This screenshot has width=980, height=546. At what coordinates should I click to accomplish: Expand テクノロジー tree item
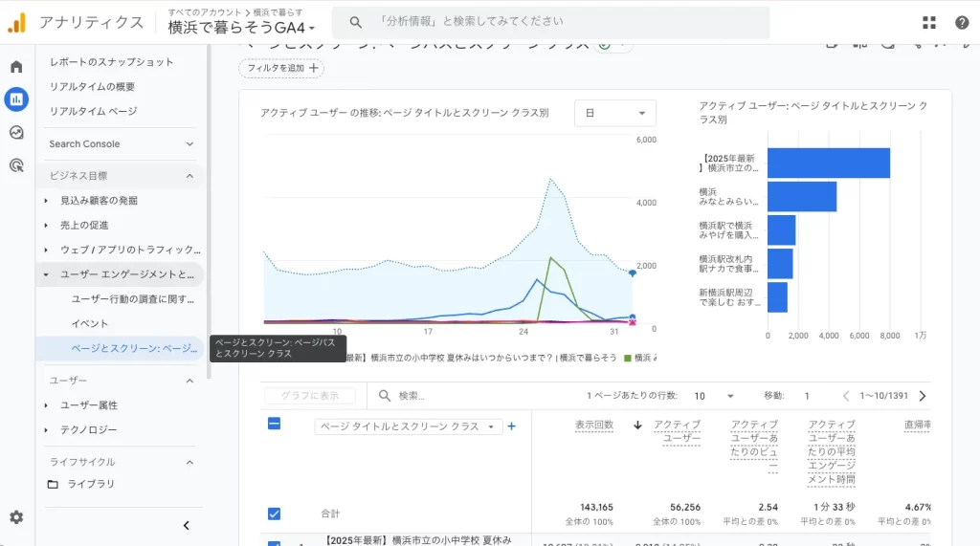46,429
